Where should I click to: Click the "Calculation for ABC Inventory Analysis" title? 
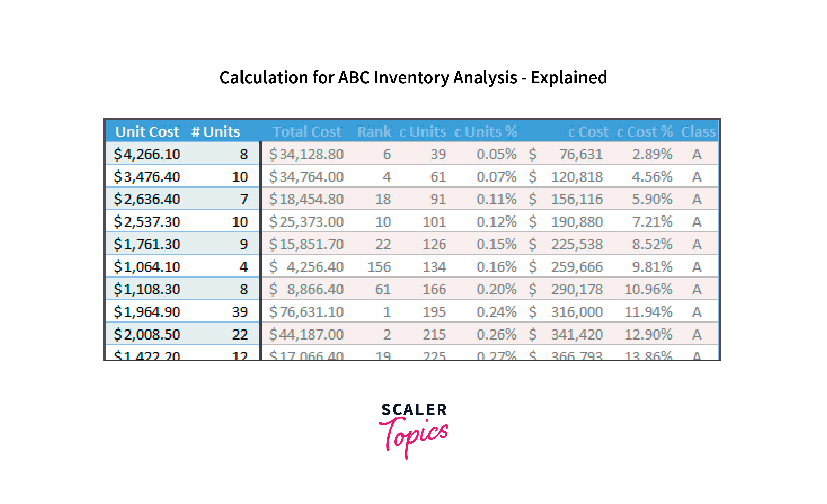tap(413, 77)
